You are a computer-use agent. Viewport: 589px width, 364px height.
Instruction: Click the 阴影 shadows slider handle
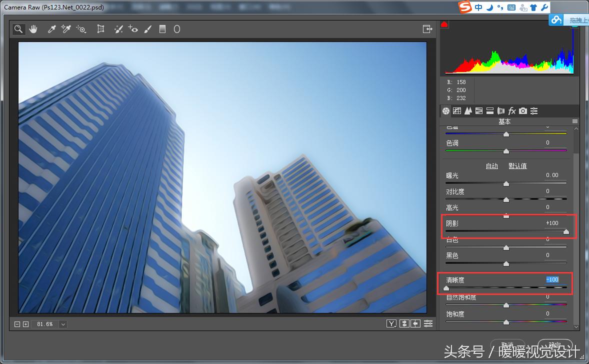coord(566,231)
